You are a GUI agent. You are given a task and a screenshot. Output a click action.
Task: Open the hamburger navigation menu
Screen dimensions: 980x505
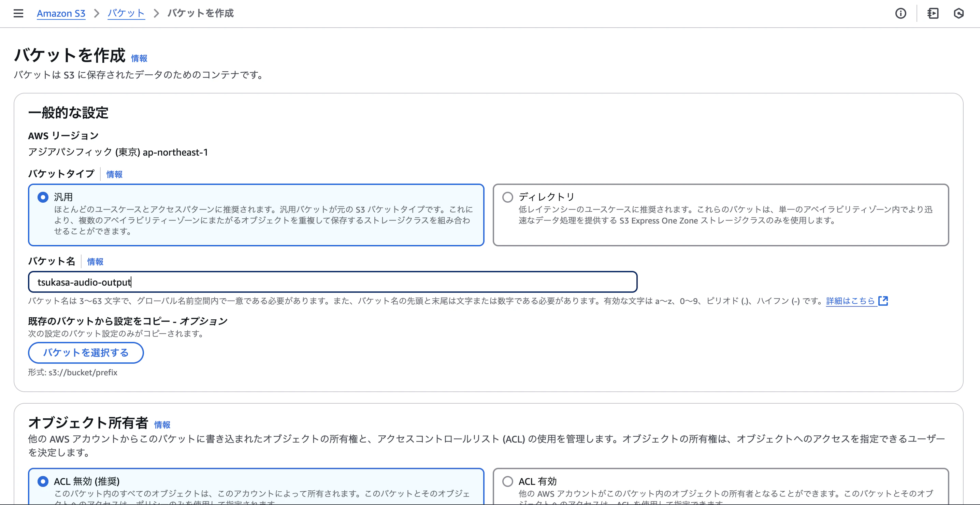pyautogui.click(x=18, y=13)
